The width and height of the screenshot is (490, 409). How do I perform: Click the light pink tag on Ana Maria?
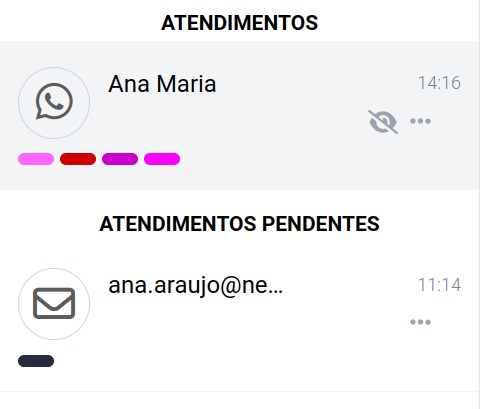(36, 159)
